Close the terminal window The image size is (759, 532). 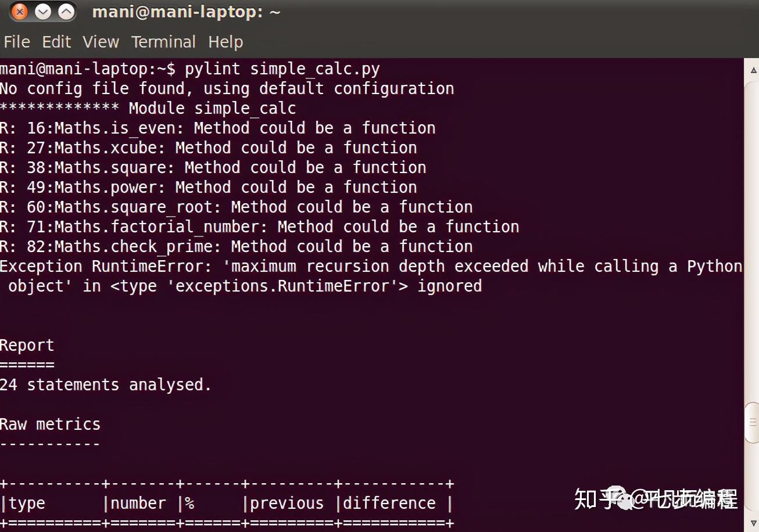[19, 12]
